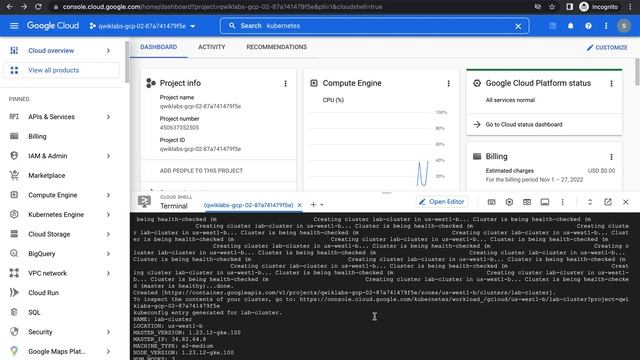
Task: Expand Compute Engine submenu arrow
Action: 108,195
